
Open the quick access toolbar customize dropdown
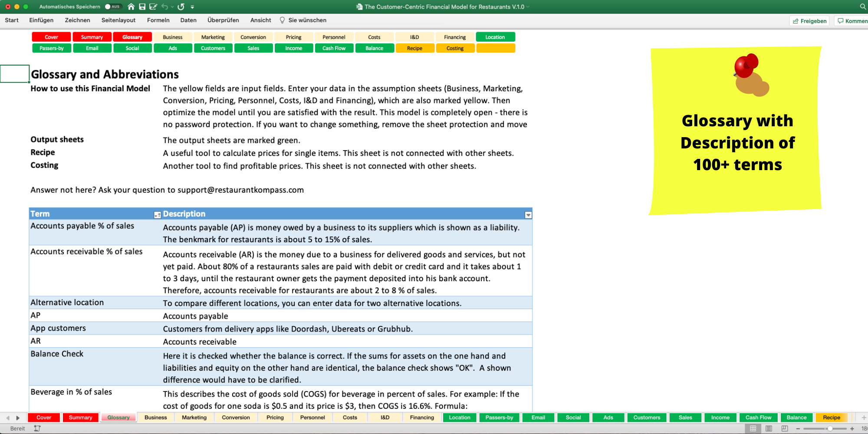pos(192,7)
